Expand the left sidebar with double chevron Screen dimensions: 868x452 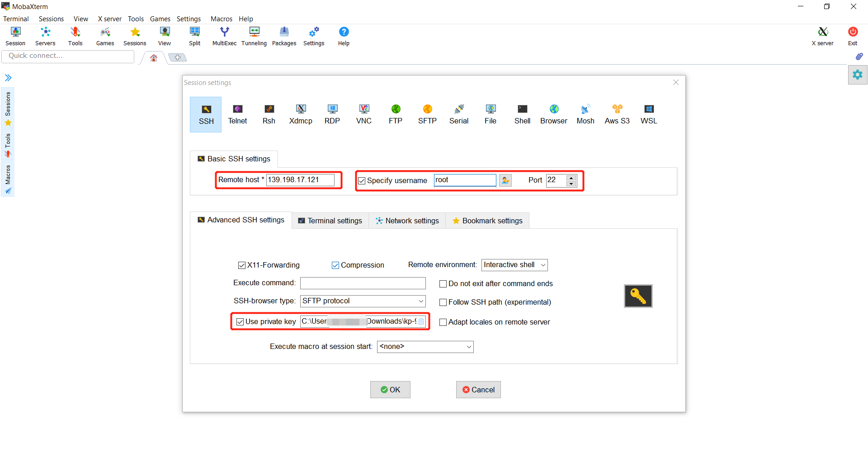pyautogui.click(x=8, y=78)
